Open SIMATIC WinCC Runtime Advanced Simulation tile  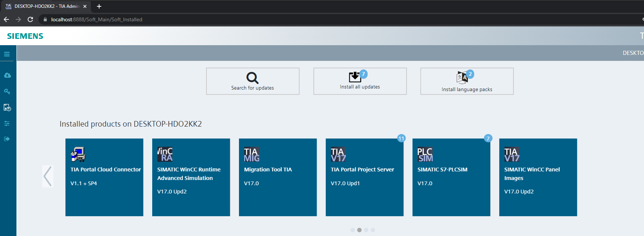pyautogui.click(x=191, y=177)
